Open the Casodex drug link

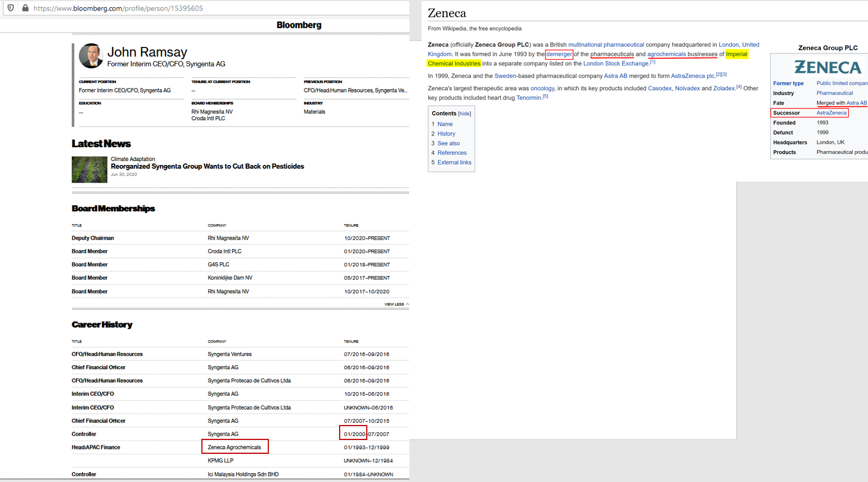tap(659, 89)
